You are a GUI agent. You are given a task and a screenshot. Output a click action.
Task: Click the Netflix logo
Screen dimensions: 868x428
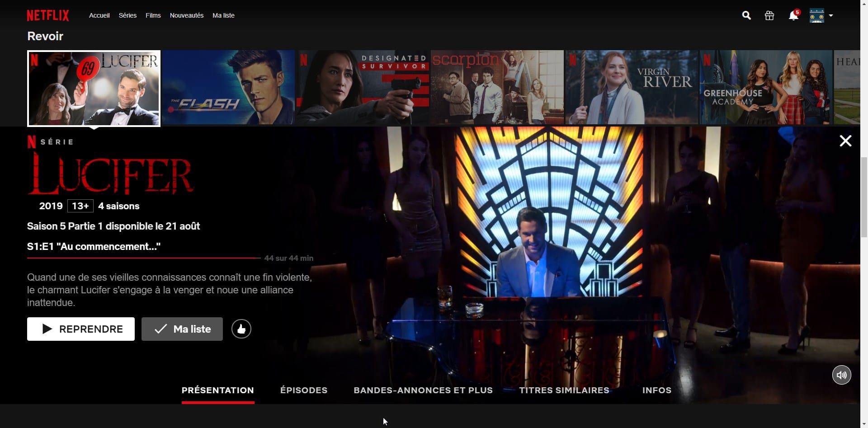[x=48, y=15]
